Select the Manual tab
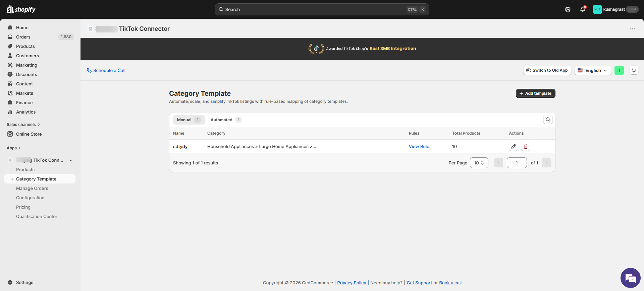This screenshot has width=644, height=291. pyautogui.click(x=189, y=120)
